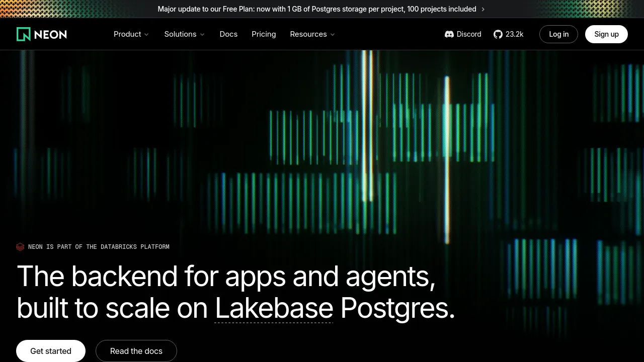Click the Sign up button
The image size is (644, 362).
tap(606, 34)
